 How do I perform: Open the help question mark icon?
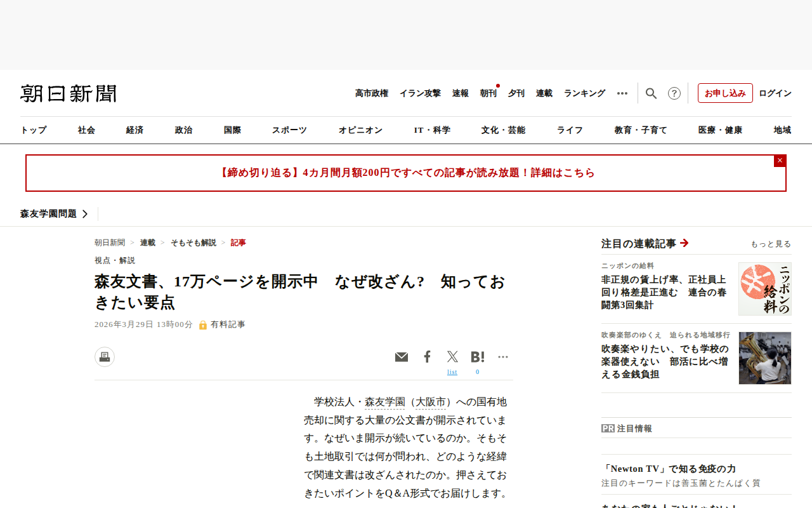point(674,93)
